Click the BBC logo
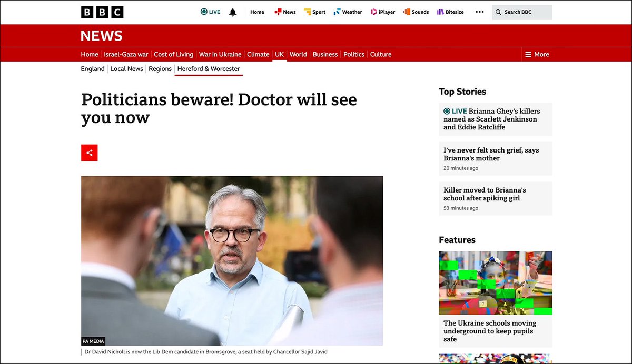Image resolution: width=632 pixels, height=364 pixels. point(102,12)
